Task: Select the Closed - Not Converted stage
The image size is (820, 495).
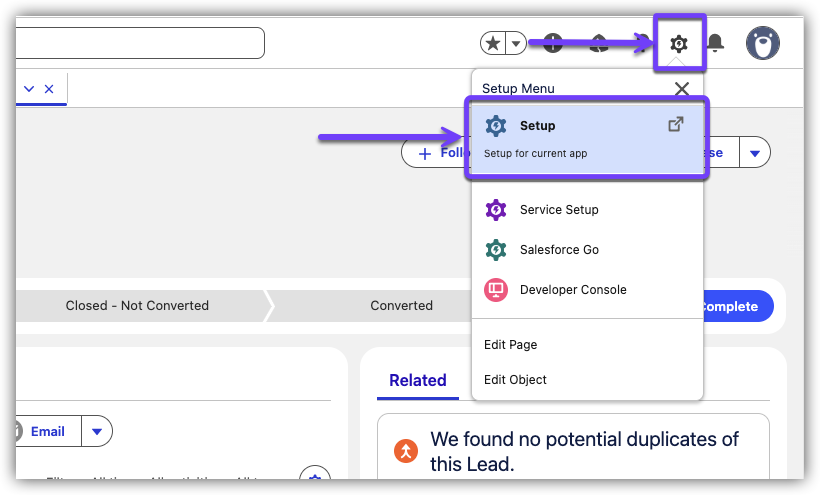Action: pyautogui.click(x=137, y=306)
